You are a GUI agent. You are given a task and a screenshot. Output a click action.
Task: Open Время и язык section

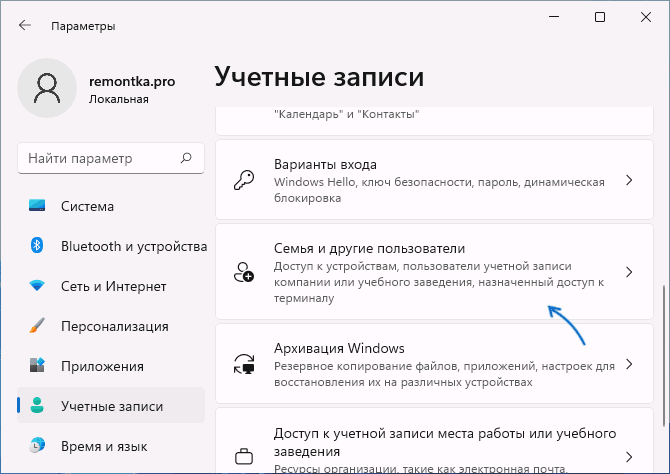click(111, 446)
